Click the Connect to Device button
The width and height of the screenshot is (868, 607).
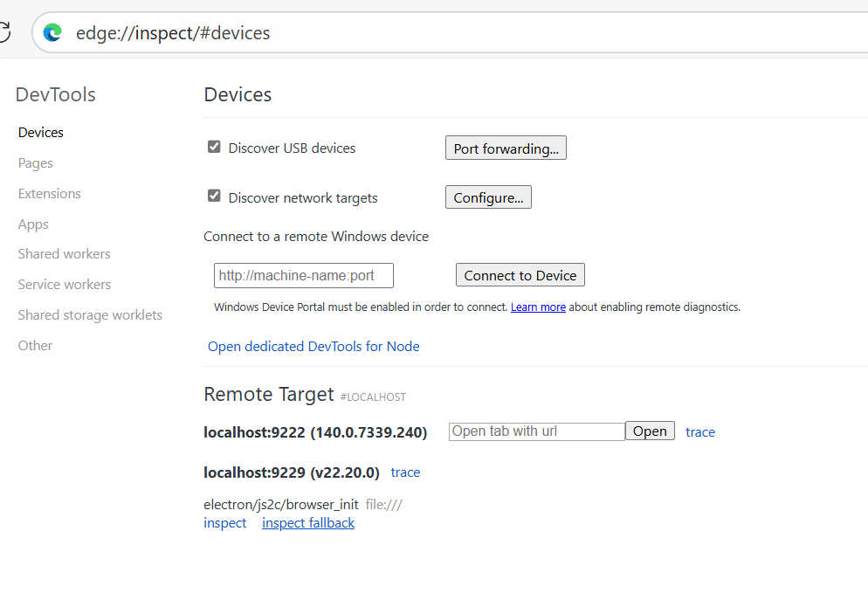coord(520,275)
